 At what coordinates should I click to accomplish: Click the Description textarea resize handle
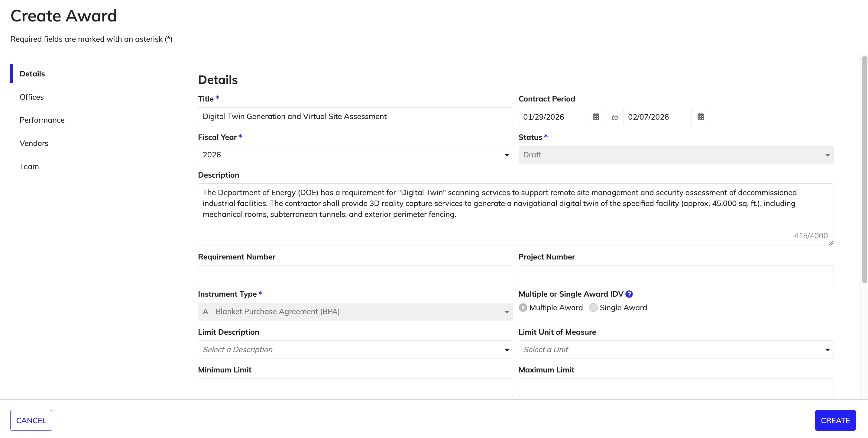pyautogui.click(x=831, y=243)
